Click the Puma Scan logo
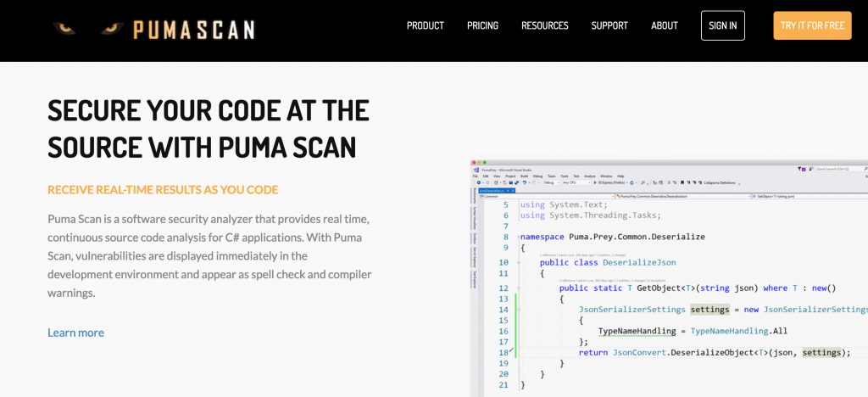 click(x=153, y=29)
